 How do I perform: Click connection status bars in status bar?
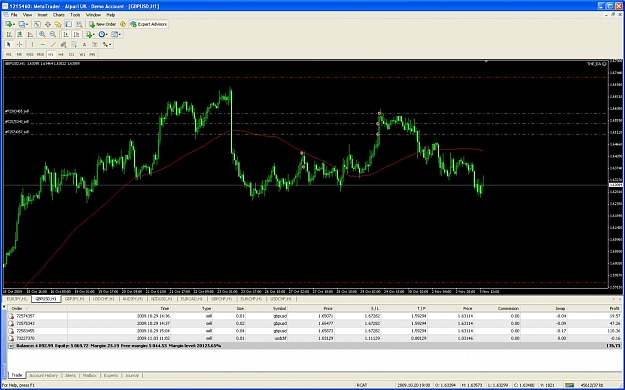pos(570,385)
